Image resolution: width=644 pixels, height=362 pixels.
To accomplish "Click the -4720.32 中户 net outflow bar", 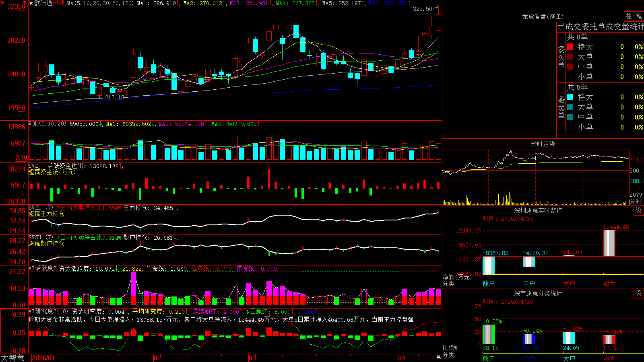I will (529, 261).
